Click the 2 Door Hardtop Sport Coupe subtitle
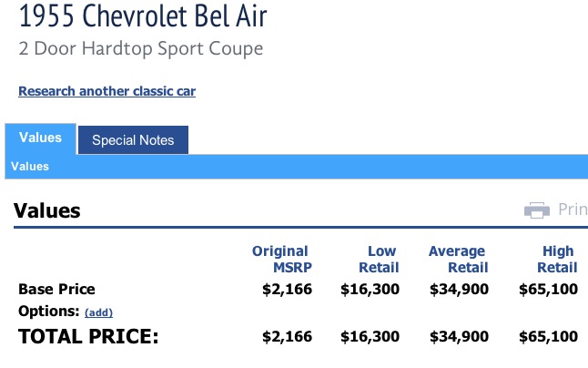588x368 pixels. [x=140, y=49]
